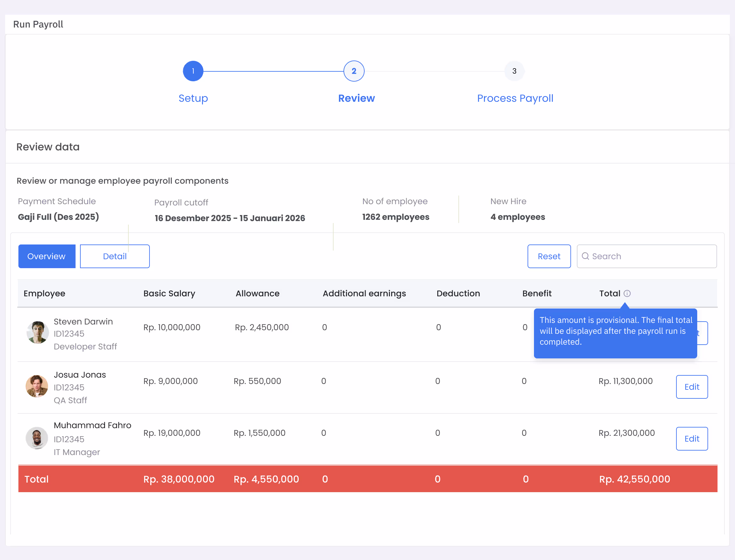Click the search magnifier icon
735x560 pixels.
[585, 256]
